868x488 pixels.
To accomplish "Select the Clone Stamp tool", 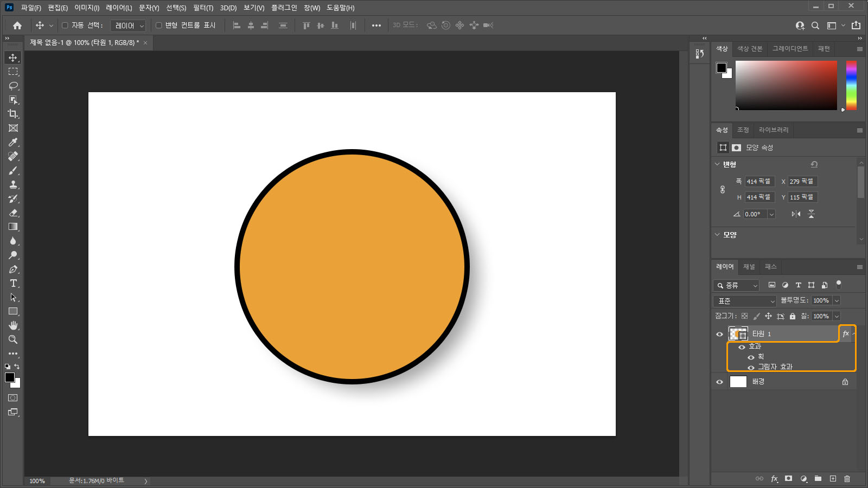I will coord(13,184).
